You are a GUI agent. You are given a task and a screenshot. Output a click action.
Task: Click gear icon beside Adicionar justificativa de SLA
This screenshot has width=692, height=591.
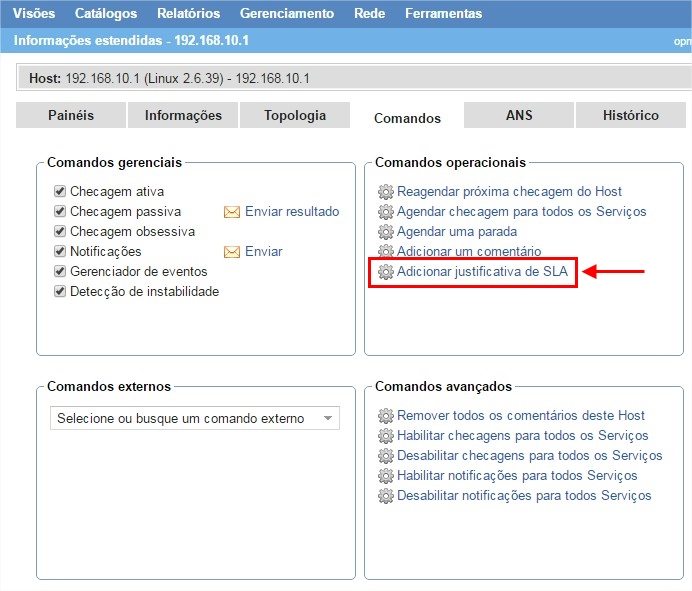[385, 272]
